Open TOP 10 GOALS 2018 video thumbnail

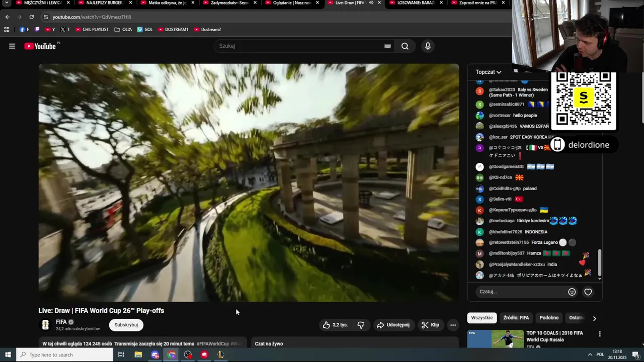tap(495, 339)
